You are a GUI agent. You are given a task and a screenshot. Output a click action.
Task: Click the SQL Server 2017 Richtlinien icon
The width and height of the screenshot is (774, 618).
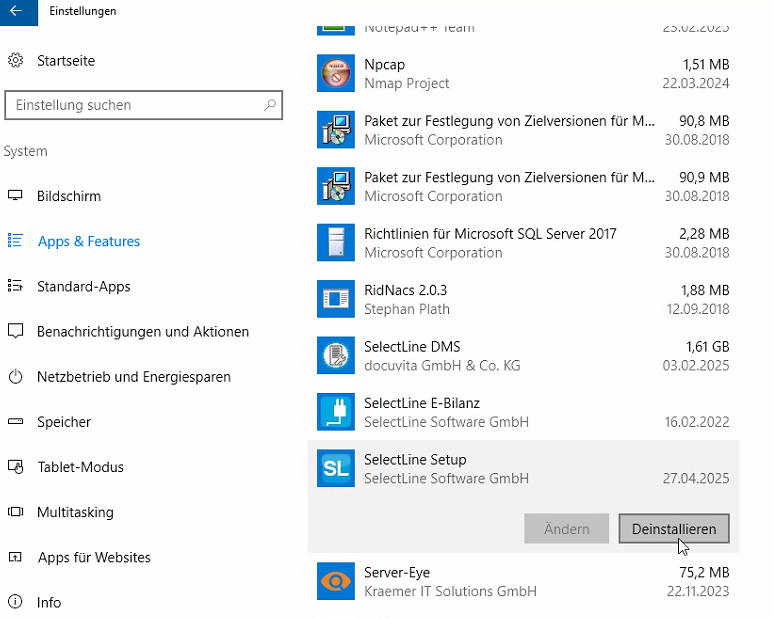(336, 242)
